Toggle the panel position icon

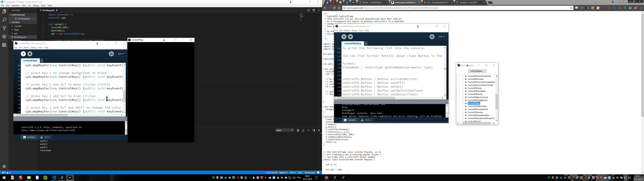(x=314, y=130)
